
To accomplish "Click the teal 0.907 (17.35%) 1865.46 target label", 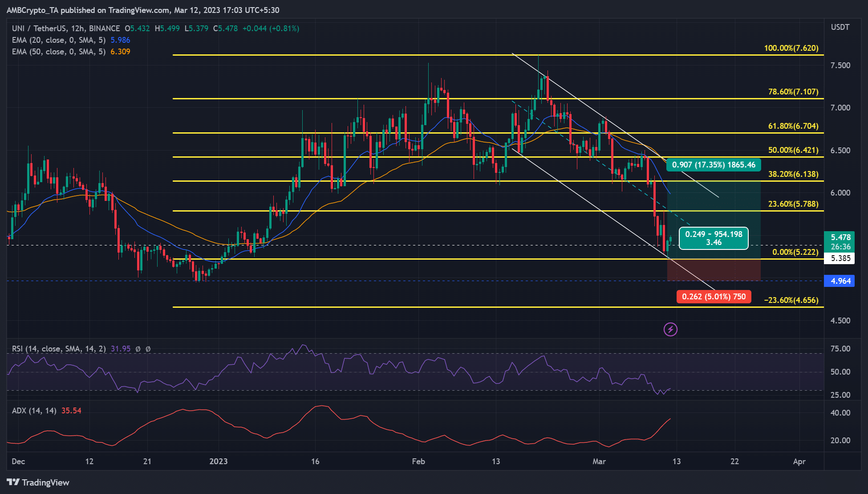I will [714, 164].
